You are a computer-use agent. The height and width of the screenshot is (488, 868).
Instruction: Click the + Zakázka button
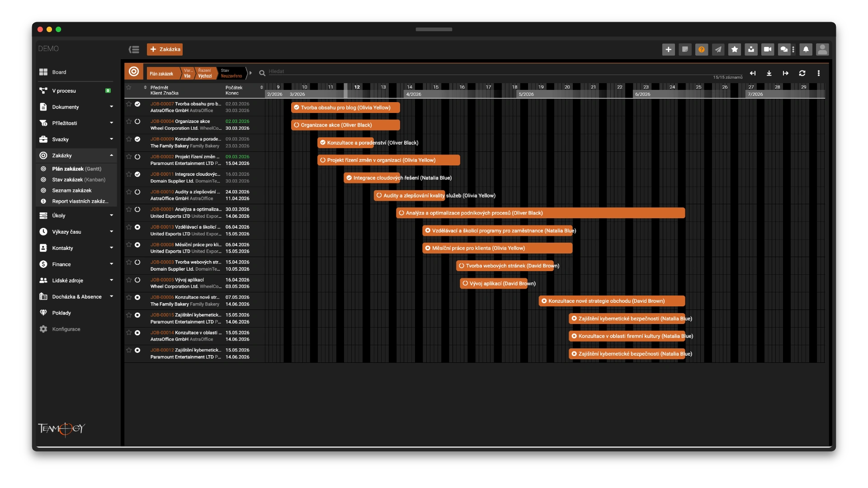coord(165,49)
